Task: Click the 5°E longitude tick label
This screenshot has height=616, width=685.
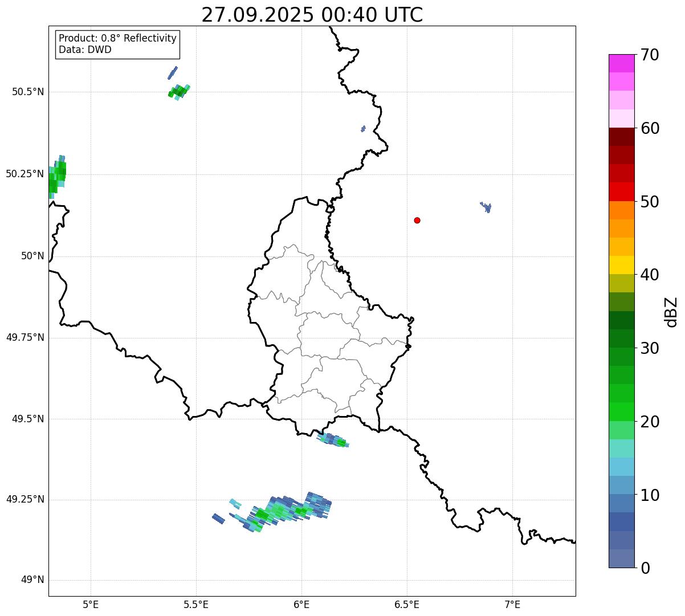Action: pos(91,604)
